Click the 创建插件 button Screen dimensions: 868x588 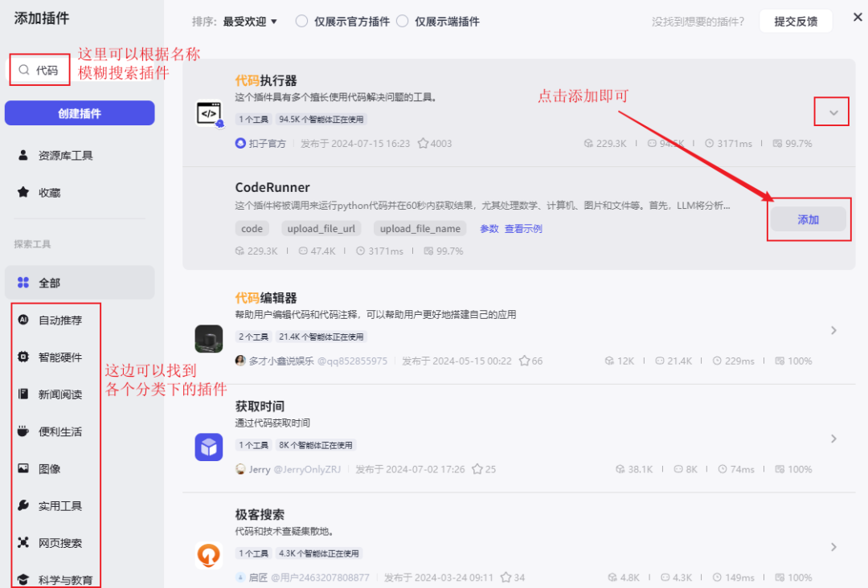coord(80,113)
